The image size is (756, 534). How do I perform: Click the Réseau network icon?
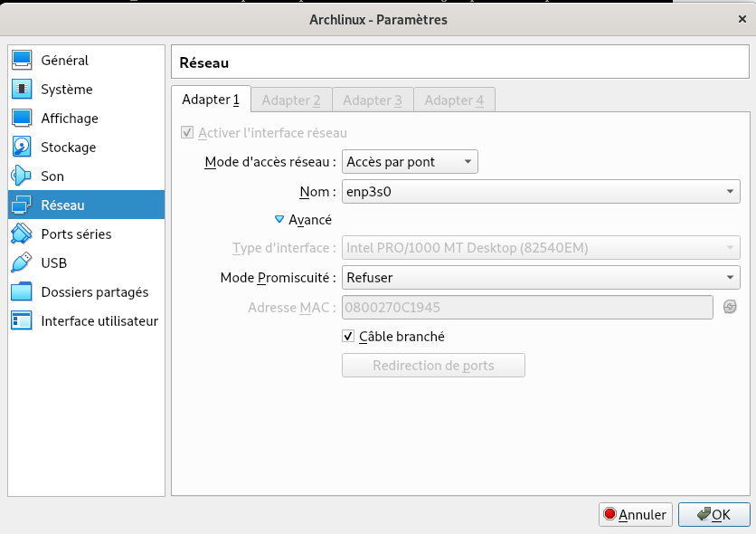point(22,205)
